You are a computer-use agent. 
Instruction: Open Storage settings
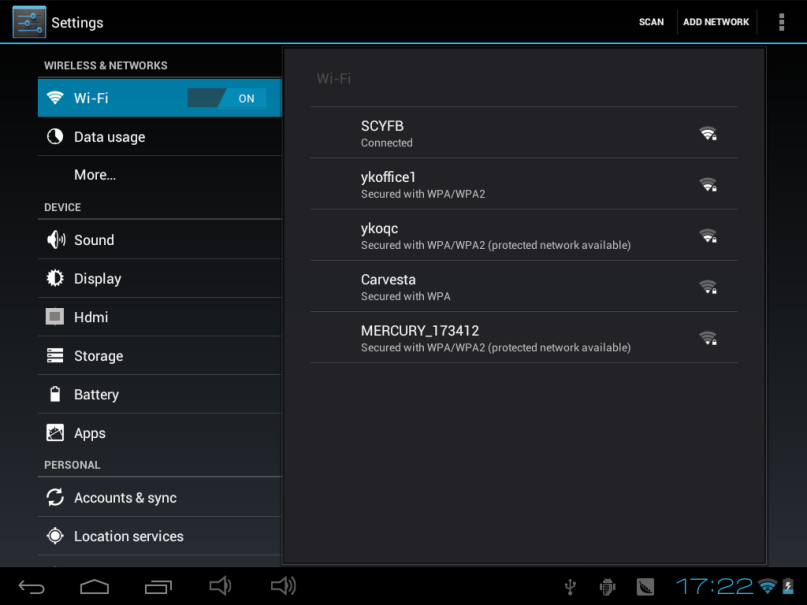pyautogui.click(x=160, y=355)
